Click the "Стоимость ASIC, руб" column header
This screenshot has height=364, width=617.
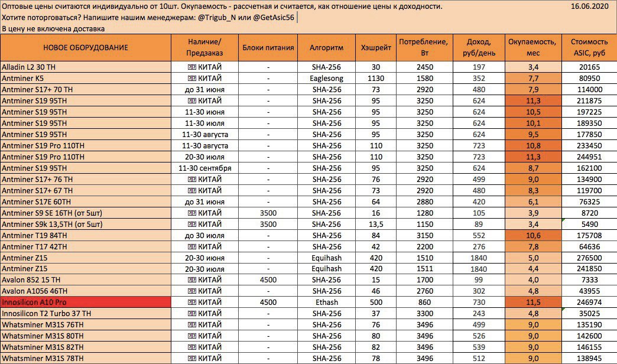[589, 48]
